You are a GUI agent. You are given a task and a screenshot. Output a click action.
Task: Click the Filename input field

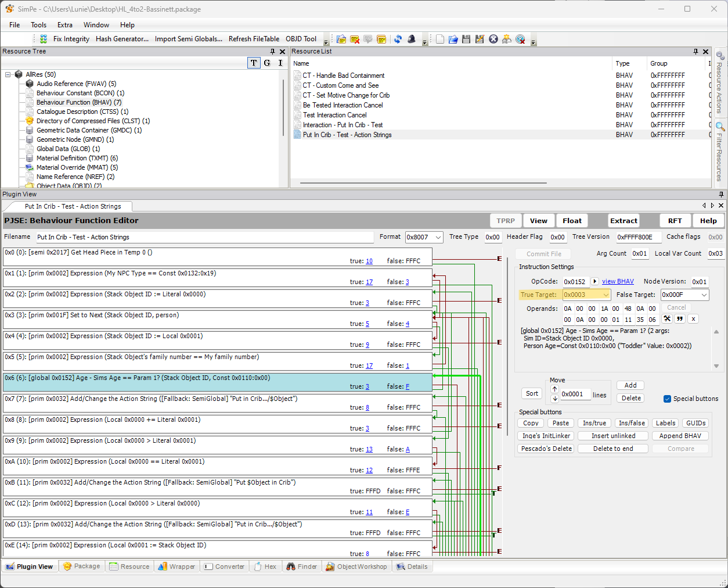tap(205, 237)
